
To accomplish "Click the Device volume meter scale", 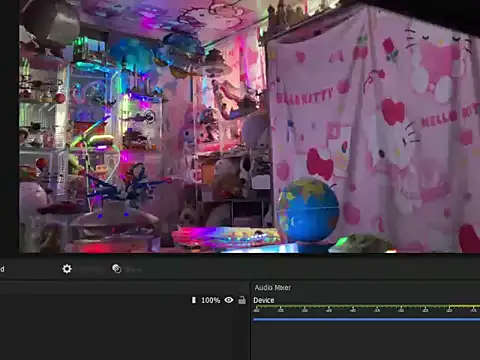I will click(366, 308).
